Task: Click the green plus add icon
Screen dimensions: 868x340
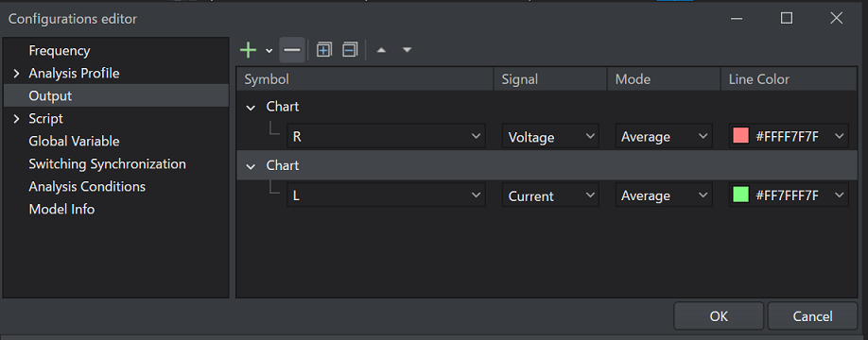Action: point(248,50)
